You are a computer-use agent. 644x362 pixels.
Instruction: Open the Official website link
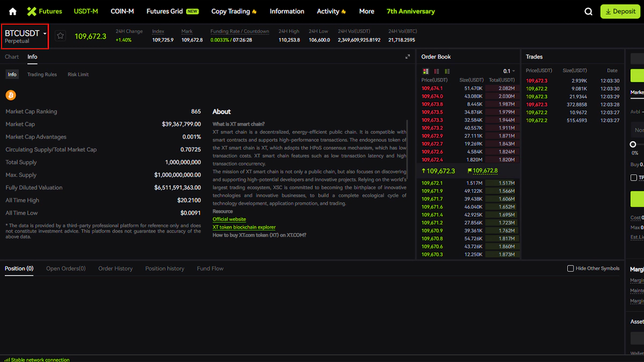229,219
